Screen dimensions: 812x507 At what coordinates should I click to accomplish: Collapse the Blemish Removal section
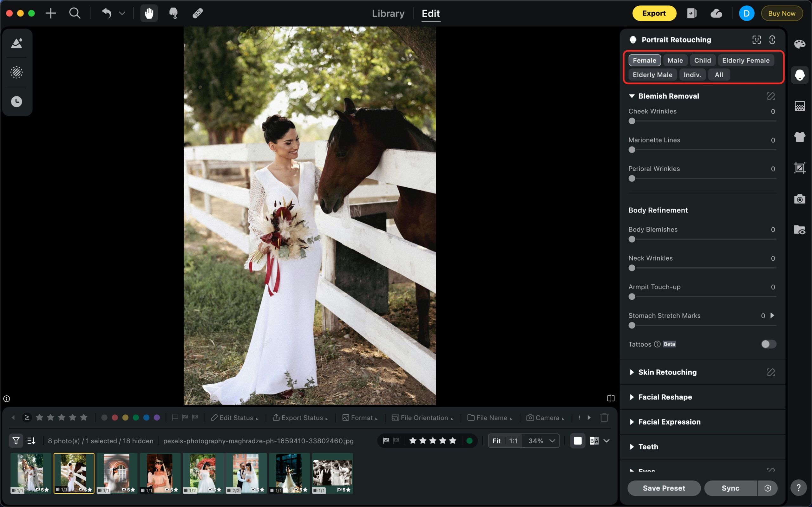coord(632,96)
